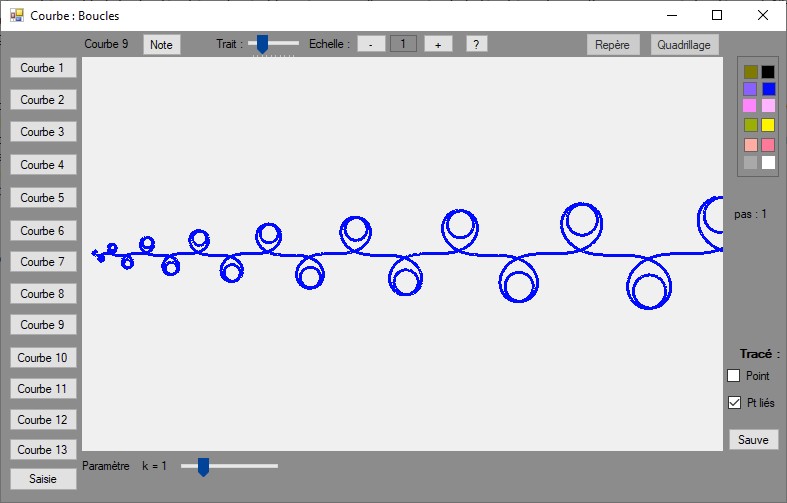Open the Saisie input button
Screen dimensions: 787x503
[42, 479]
